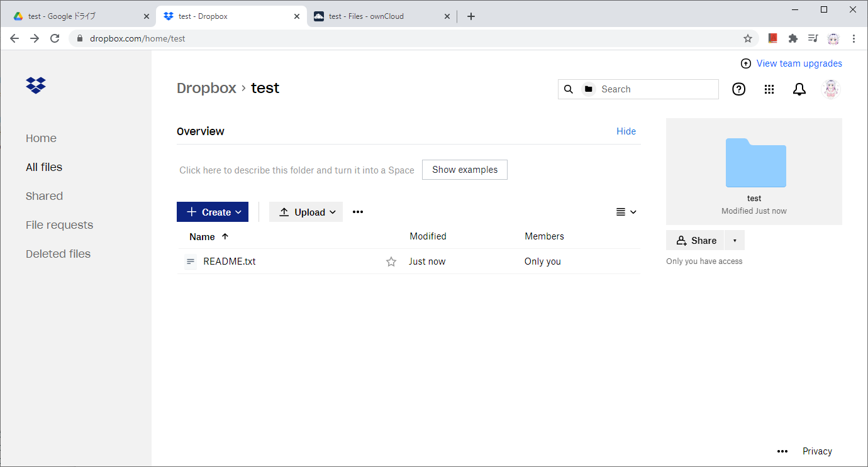
Task: Navigate to Dropbox root breadcrumb
Action: point(206,88)
